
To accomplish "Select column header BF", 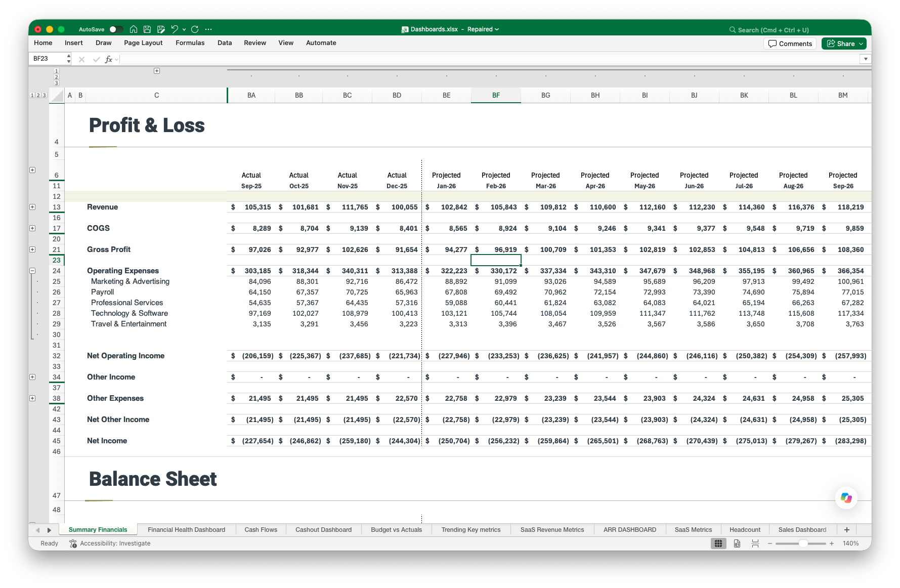I will (x=496, y=95).
